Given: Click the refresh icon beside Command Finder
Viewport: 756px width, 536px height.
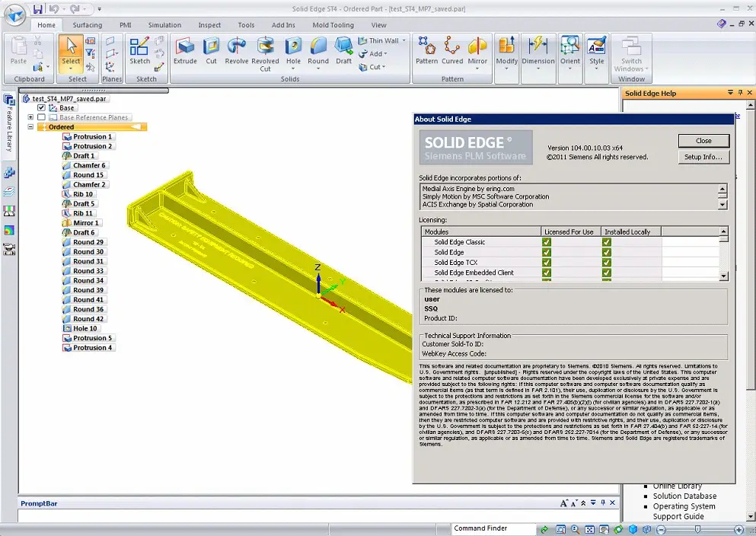Looking at the screenshot, I should click(x=544, y=529).
